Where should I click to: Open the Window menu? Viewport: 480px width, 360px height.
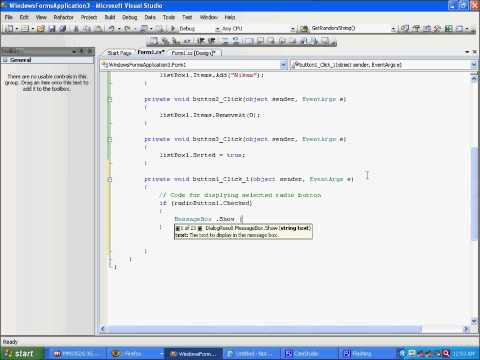point(208,17)
